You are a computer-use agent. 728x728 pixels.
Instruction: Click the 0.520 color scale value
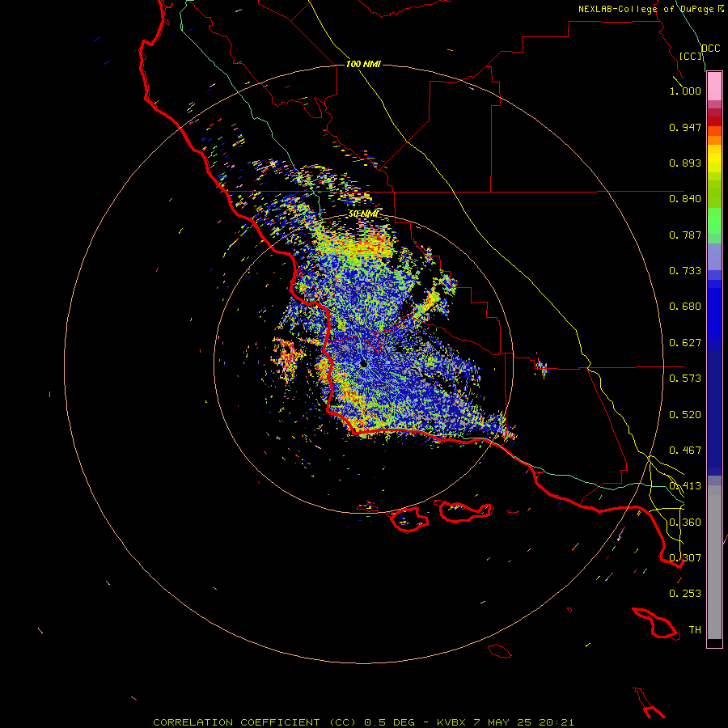pyautogui.click(x=685, y=415)
